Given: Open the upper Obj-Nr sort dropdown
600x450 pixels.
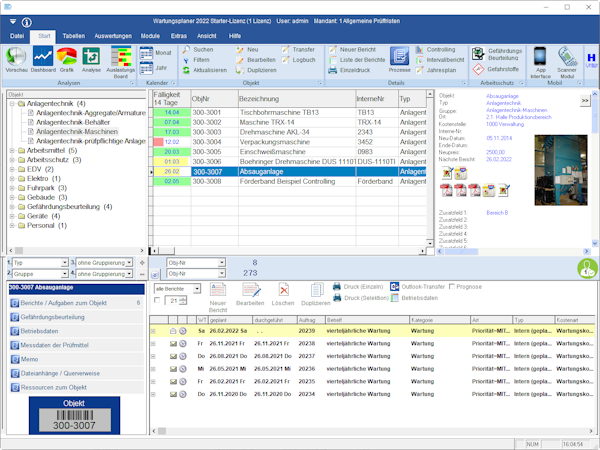Looking at the screenshot, I should (x=222, y=263).
